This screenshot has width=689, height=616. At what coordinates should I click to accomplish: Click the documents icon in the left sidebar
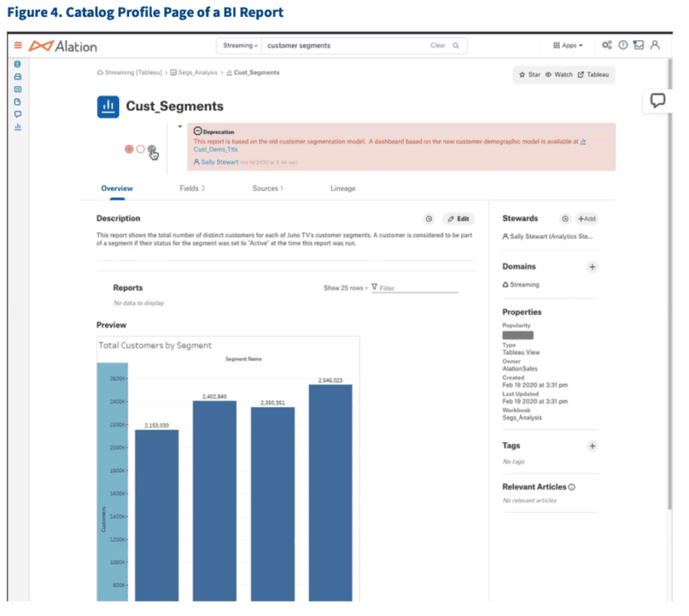pyautogui.click(x=17, y=101)
